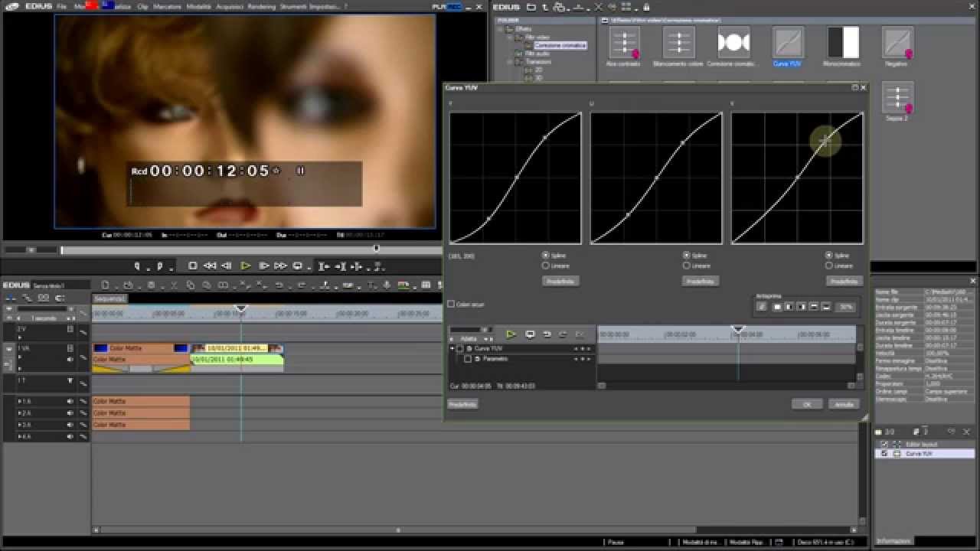980x551 pixels.
Task: Click the play button under the preview monitor
Action: pos(245,266)
